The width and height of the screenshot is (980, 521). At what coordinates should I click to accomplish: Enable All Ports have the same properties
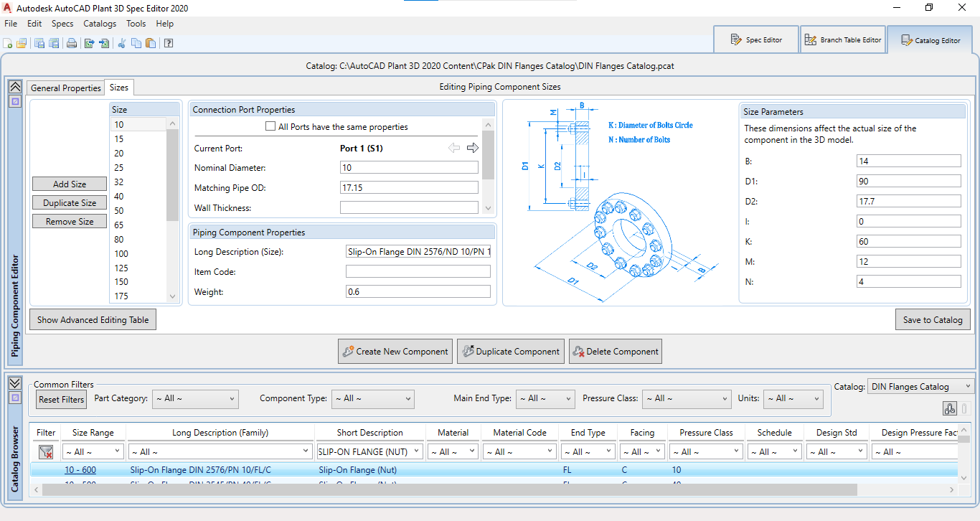270,127
